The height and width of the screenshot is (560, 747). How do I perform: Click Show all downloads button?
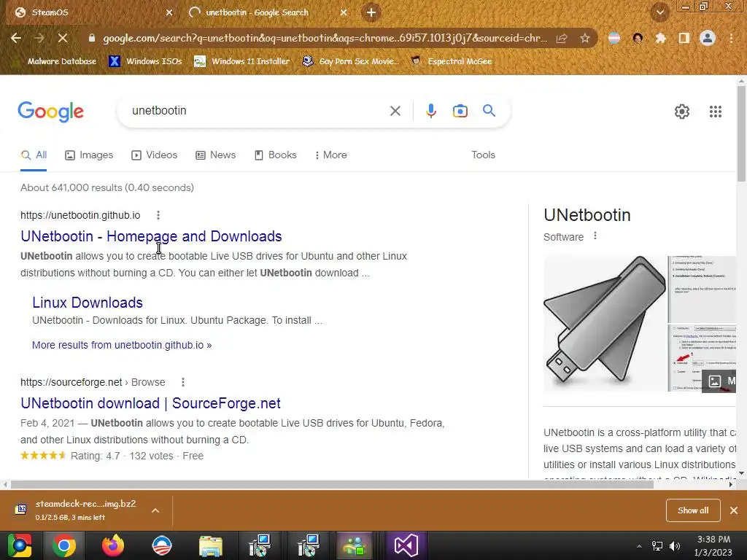pos(693,510)
